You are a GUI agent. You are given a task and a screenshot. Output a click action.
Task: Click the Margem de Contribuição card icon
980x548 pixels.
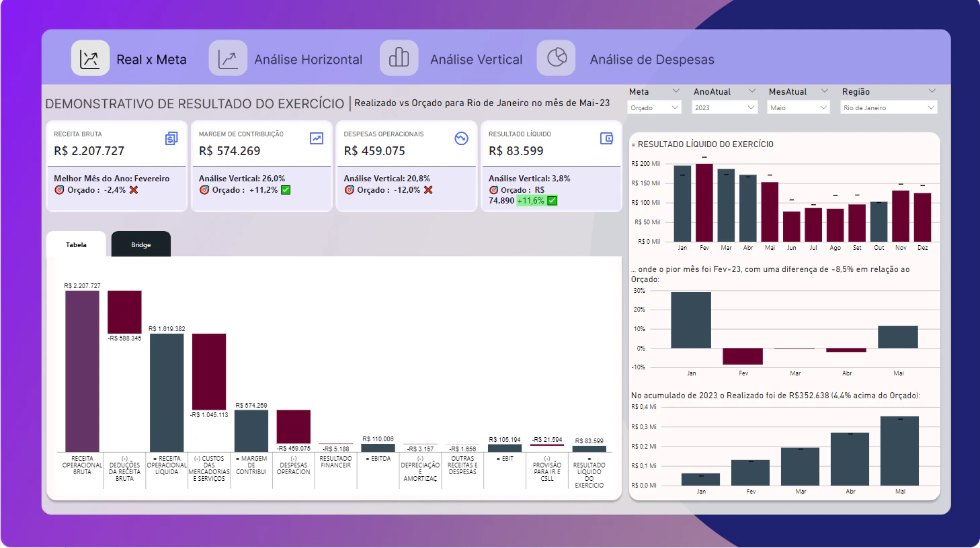pyautogui.click(x=317, y=138)
